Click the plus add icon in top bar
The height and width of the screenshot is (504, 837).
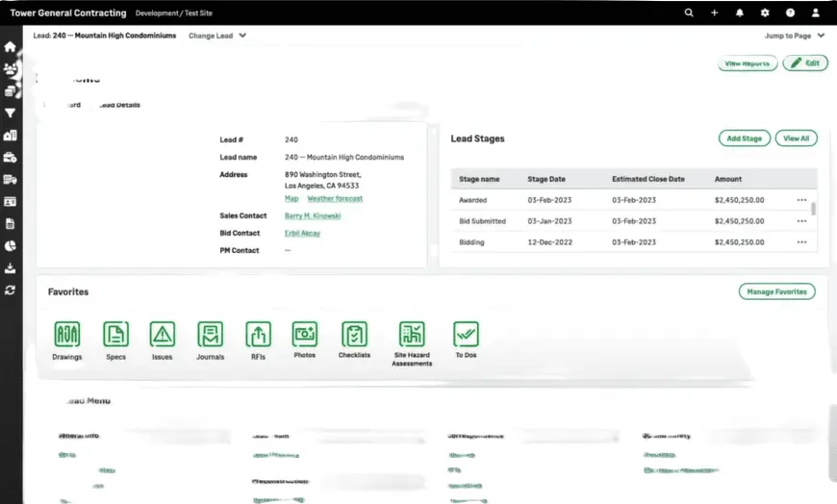pyautogui.click(x=714, y=13)
